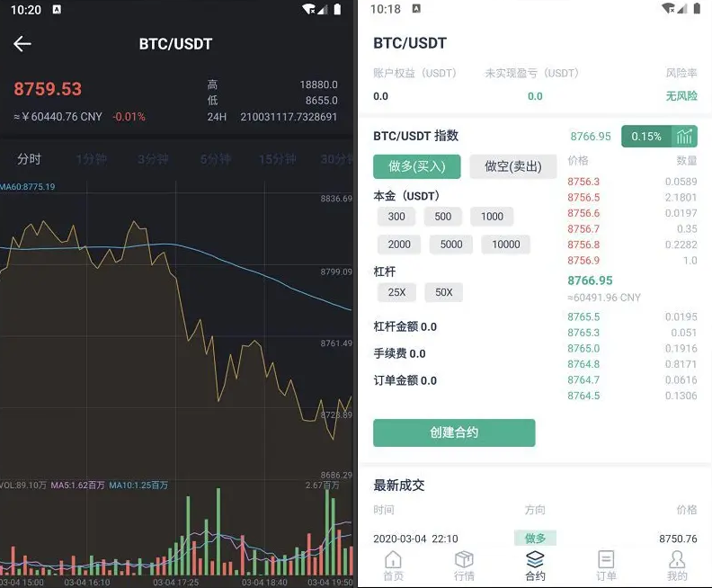Choose 50X leverage option
The image size is (712, 588).
tap(443, 292)
